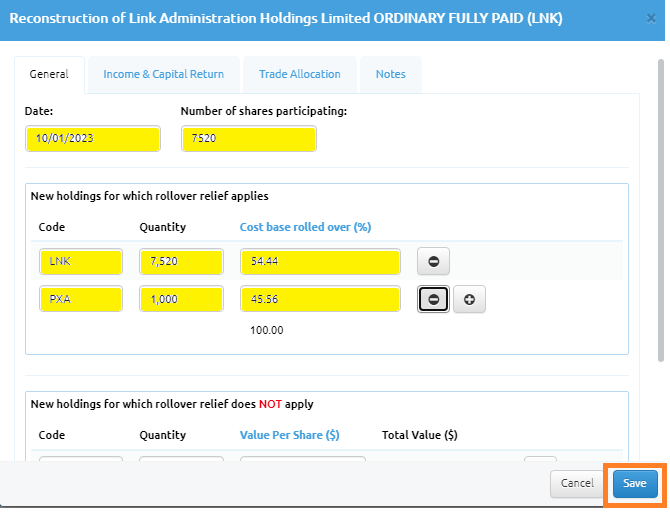Edit the number of shares participating field

[x=248, y=139]
